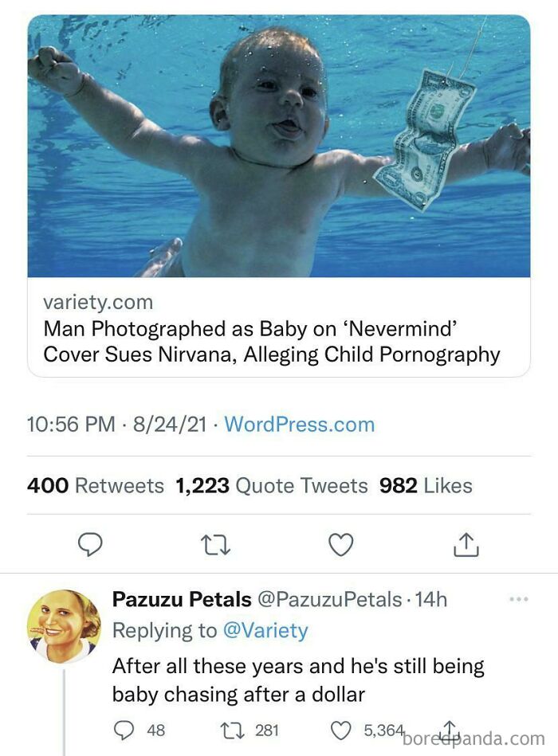Click the reply icon under main tweet

point(90,544)
